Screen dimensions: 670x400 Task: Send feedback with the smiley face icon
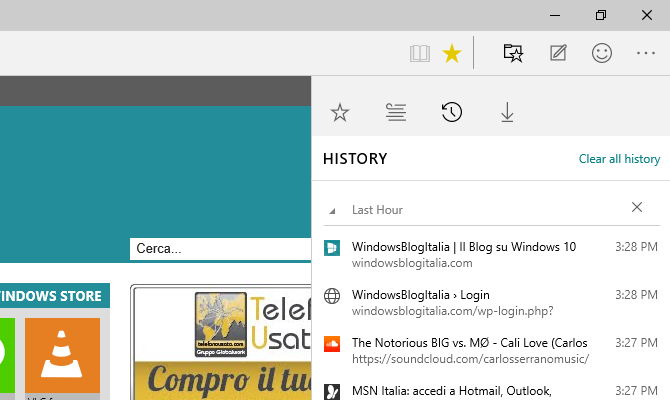(x=602, y=53)
